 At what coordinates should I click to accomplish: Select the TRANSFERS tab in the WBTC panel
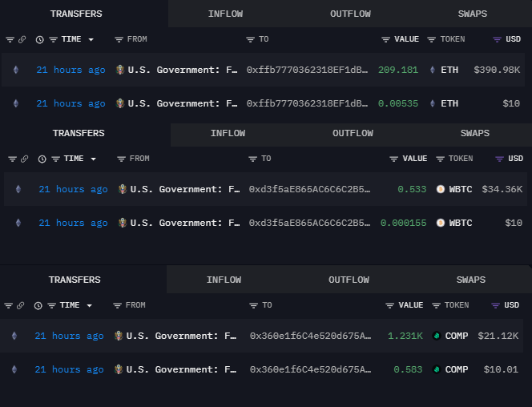point(79,133)
